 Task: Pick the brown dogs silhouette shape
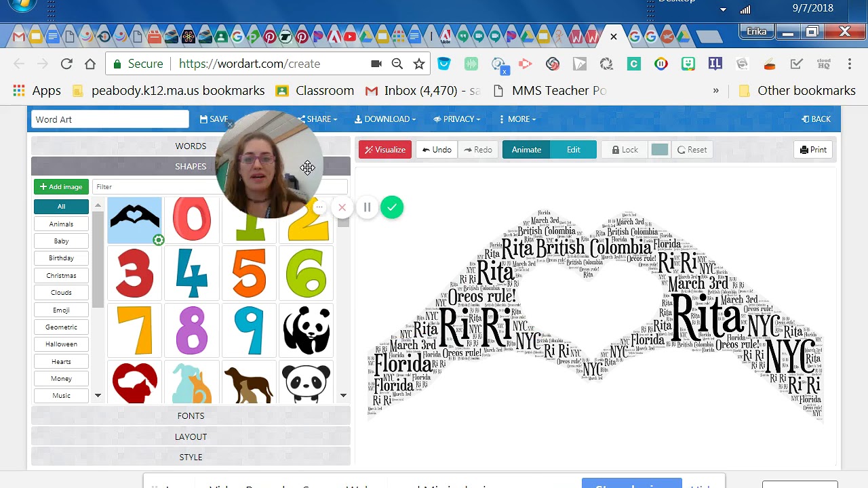pos(250,382)
